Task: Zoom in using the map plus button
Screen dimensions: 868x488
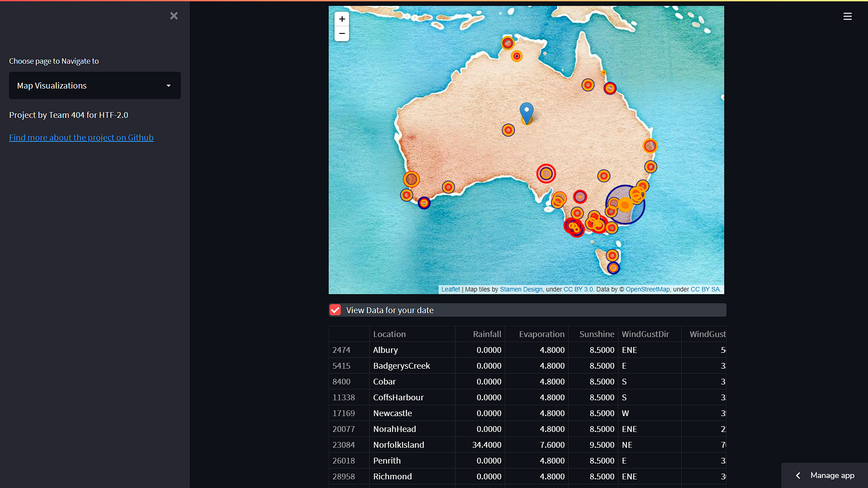Action: pos(342,19)
